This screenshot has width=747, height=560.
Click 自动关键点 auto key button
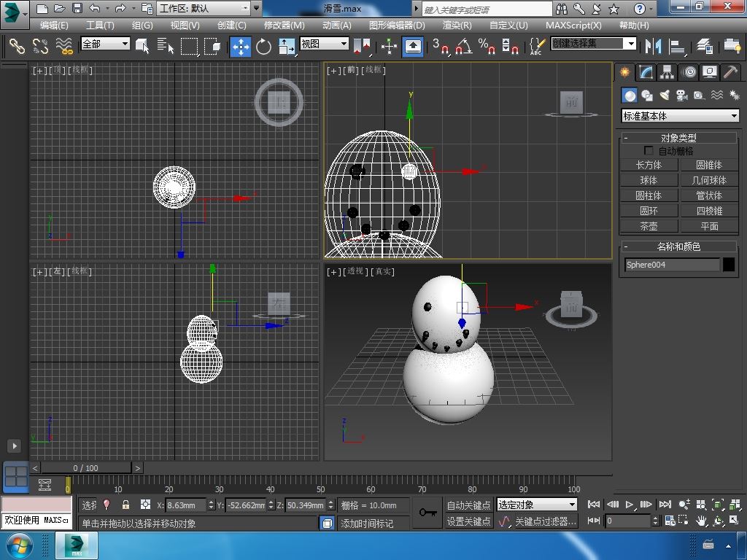point(468,505)
